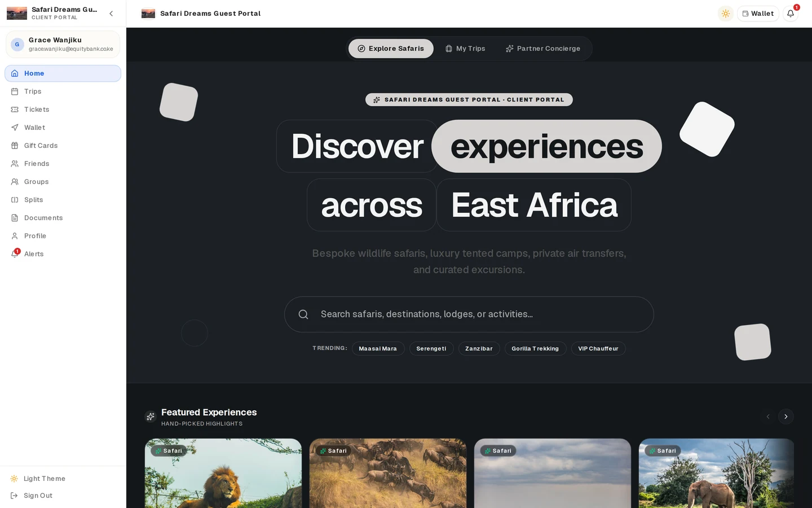Toggle the sun theme button in header
This screenshot has width=812, height=508.
(726, 14)
